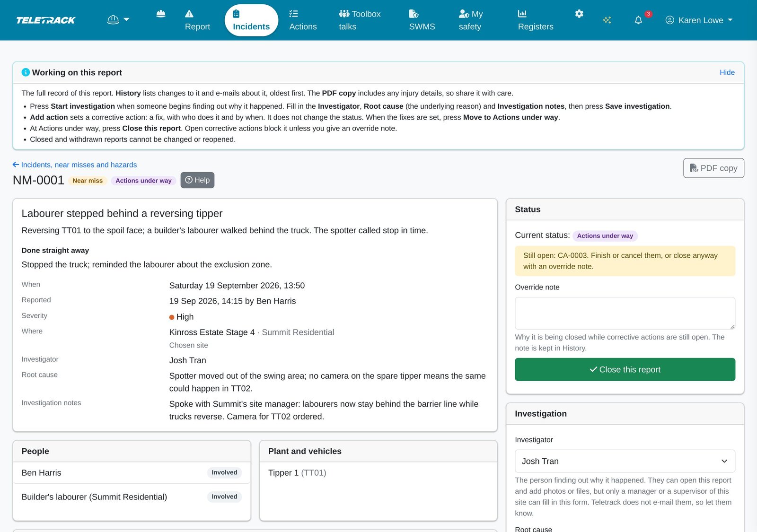Open the hard hat site switcher dropdown
This screenshot has height=532, width=757.
point(118,20)
